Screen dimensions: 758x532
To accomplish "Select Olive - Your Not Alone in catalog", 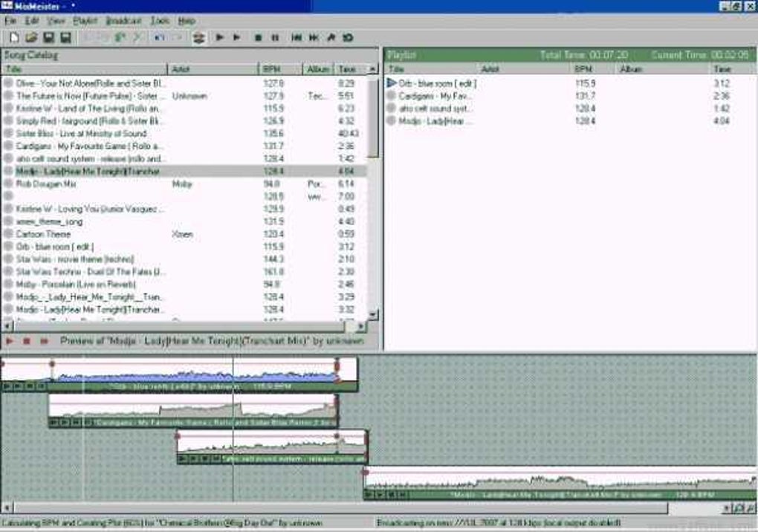I will [184, 83].
